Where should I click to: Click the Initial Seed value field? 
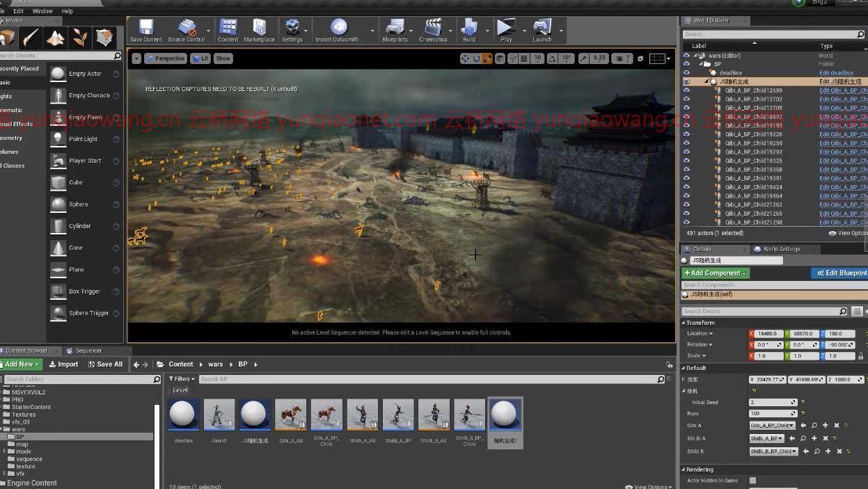(x=771, y=403)
